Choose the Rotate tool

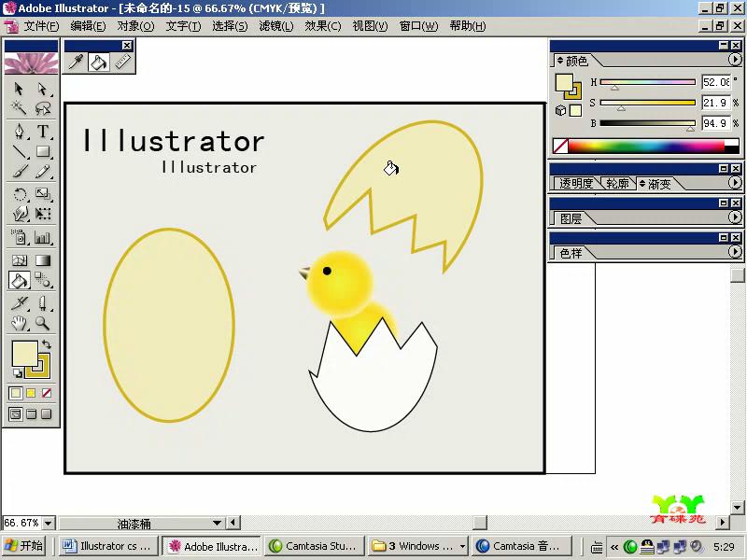(19, 194)
